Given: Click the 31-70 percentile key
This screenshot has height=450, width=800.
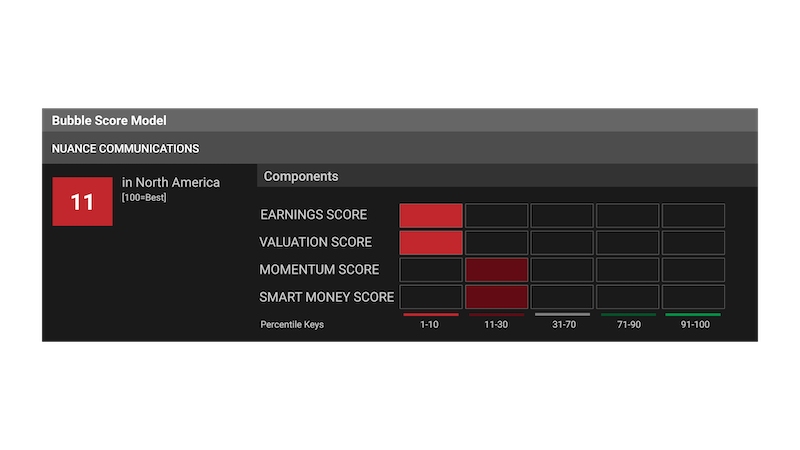Looking at the screenshot, I should (564, 324).
